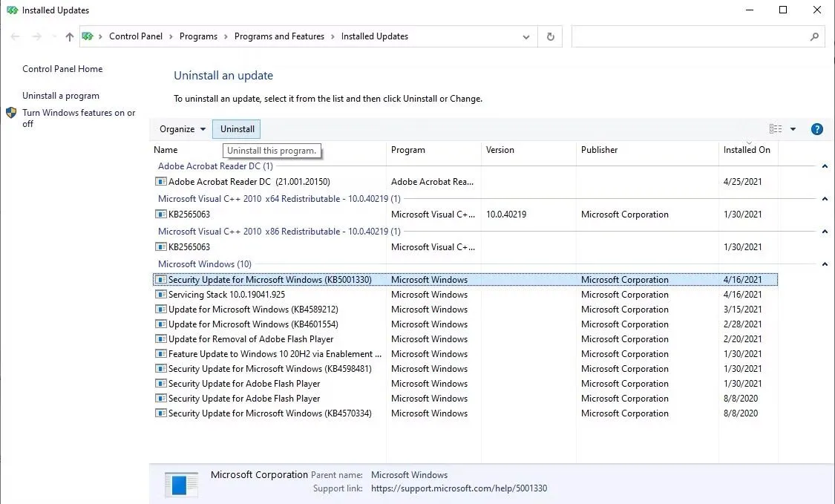Click the Adobe Acrobat Reader DC update icon
Image resolution: width=835 pixels, height=504 pixels.
pyautogui.click(x=160, y=182)
